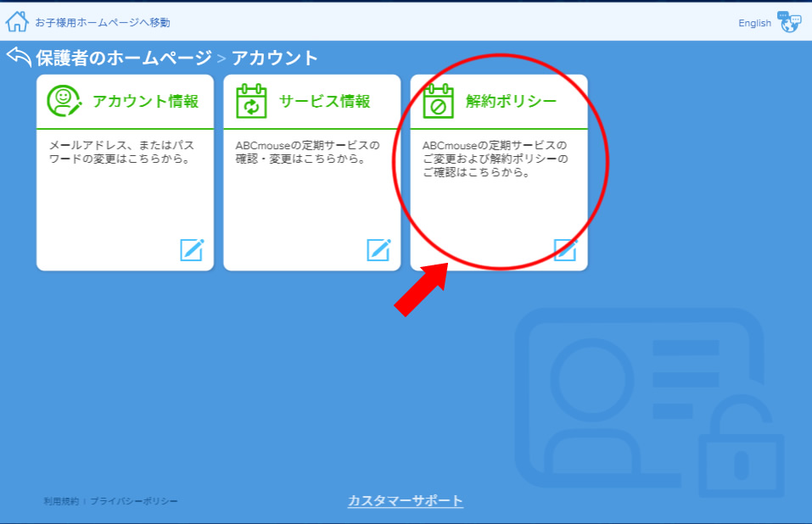Click edit icon on サービス情報 card
This screenshot has height=524, width=812.
(379, 250)
